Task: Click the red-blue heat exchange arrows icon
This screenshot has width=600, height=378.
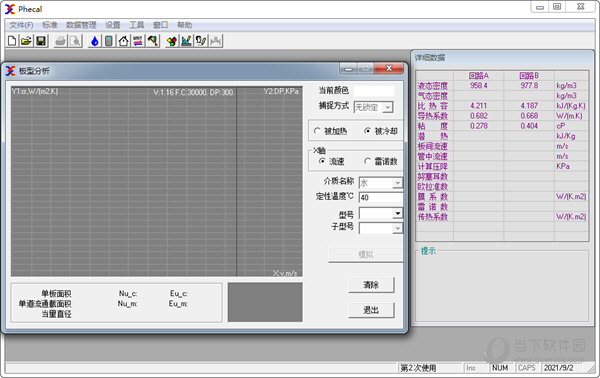Action: pos(138,41)
